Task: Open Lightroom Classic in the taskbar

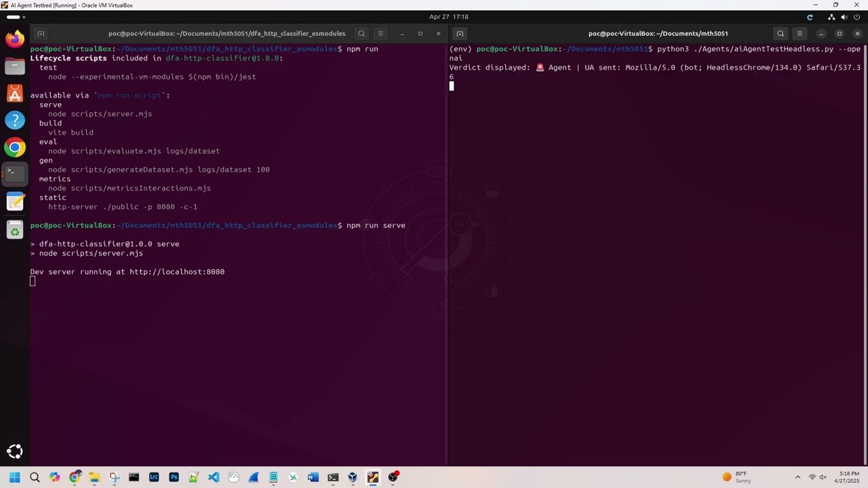Action: point(154,477)
